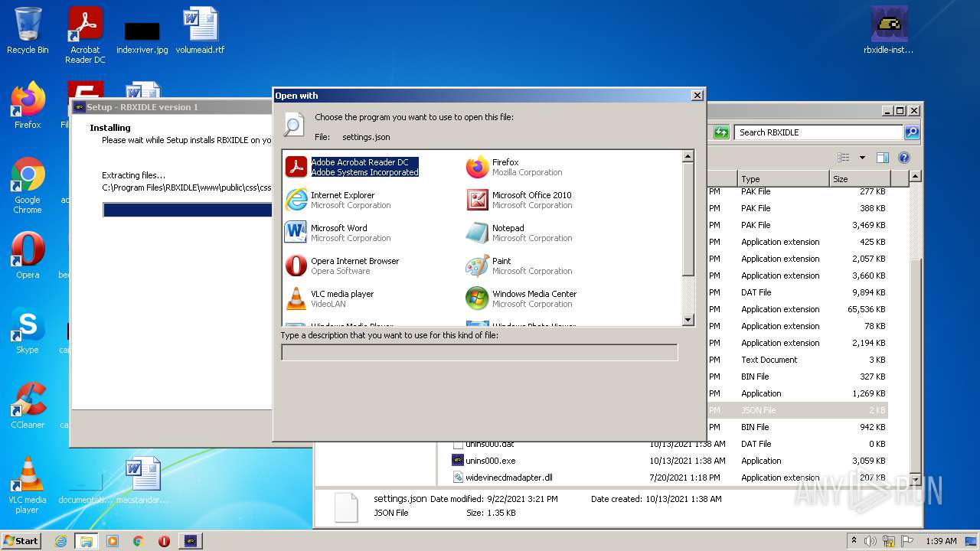This screenshot has width=980, height=551.
Task: Click the media player taskbar icon
Action: [x=113, y=541]
